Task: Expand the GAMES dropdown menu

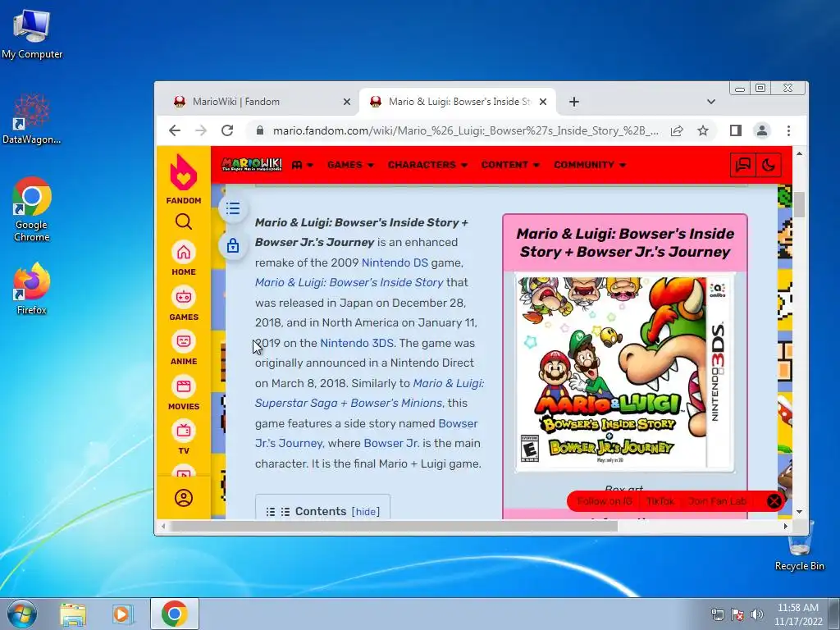Action: tap(350, 164)
